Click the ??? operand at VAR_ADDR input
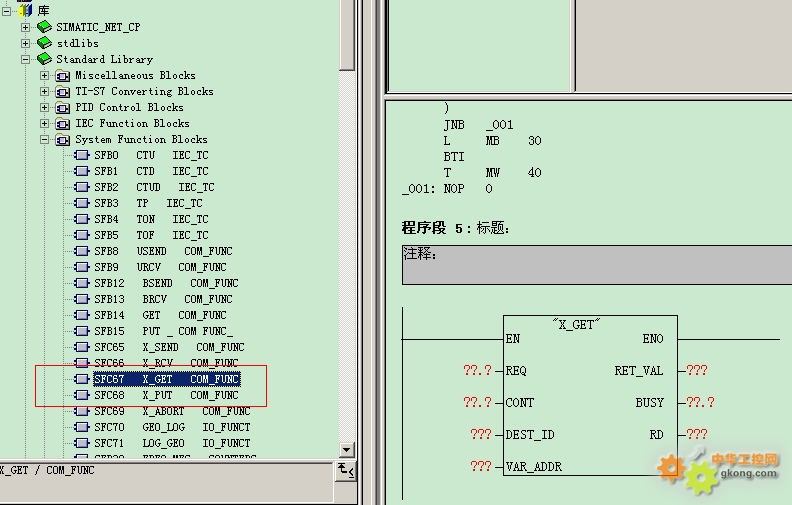Viewport: 792px width, 505px height. coord(480,466)
